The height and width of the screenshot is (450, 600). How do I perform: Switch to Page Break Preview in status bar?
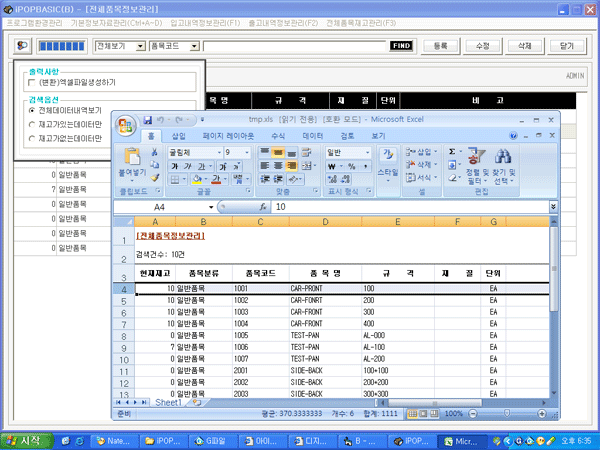pos(434,414)
